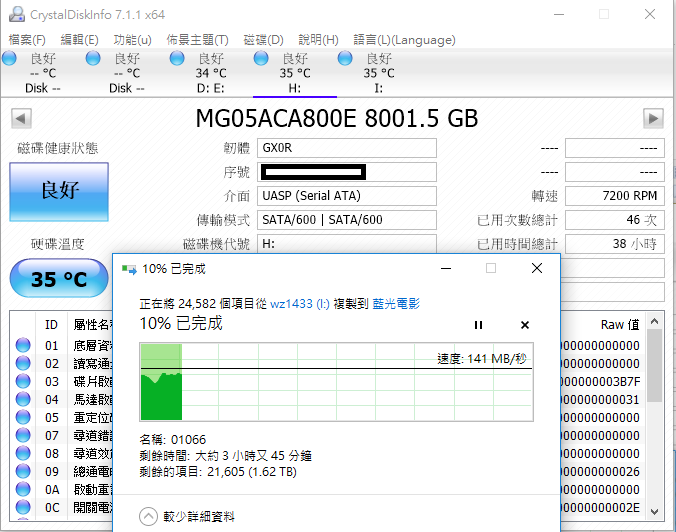Image resolution: width=676 pixels, height=532 pixels.
Task: Click status orb for attribute 0A
Action: [x=23, y=489]
